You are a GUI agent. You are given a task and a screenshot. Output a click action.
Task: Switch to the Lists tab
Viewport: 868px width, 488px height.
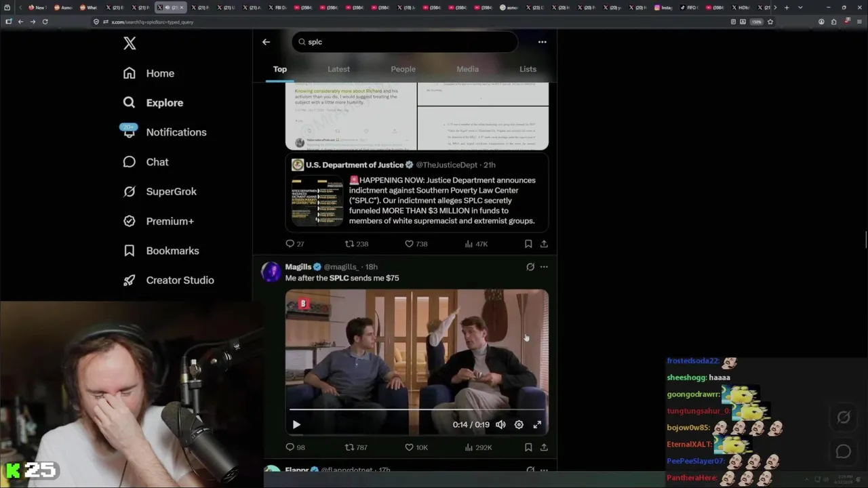point(528,69)
